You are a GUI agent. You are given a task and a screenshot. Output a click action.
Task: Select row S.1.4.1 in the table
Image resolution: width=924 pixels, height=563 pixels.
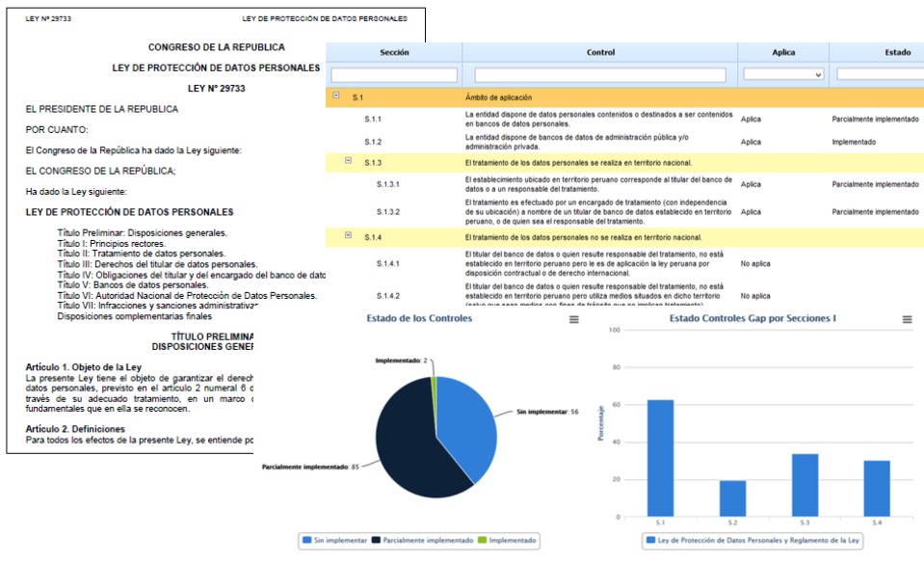pyautogui.click(x=624, y=263)
